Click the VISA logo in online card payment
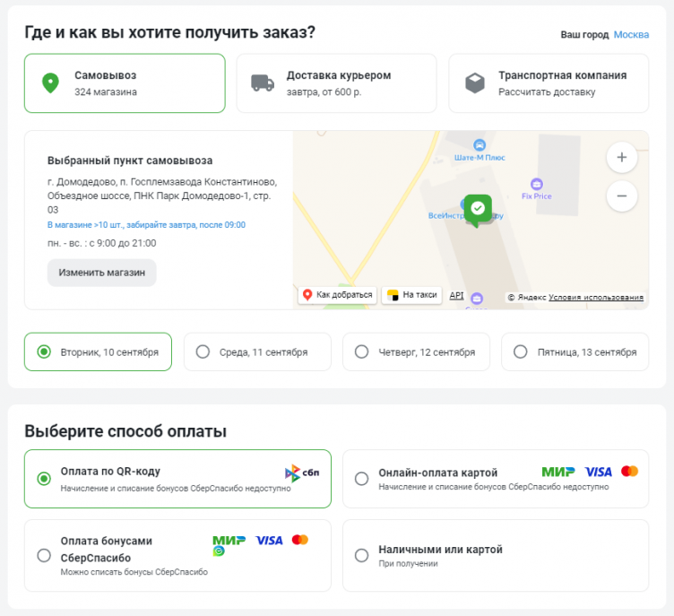 click(x=599, y=472)
